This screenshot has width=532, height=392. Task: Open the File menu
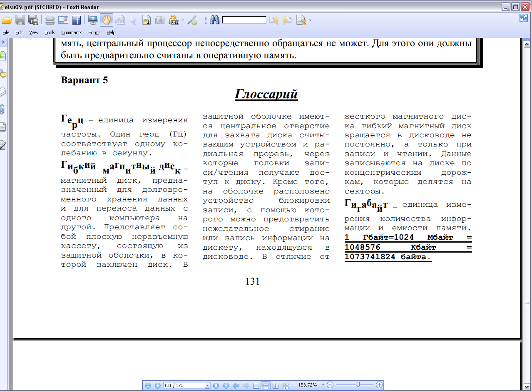coord(6,32)
